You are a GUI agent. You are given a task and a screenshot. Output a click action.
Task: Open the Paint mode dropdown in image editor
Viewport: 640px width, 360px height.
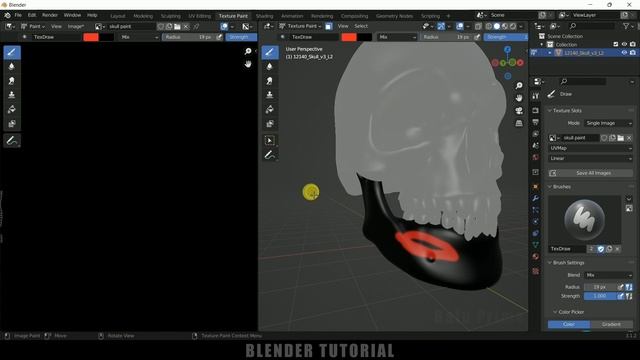click(33, 26)
